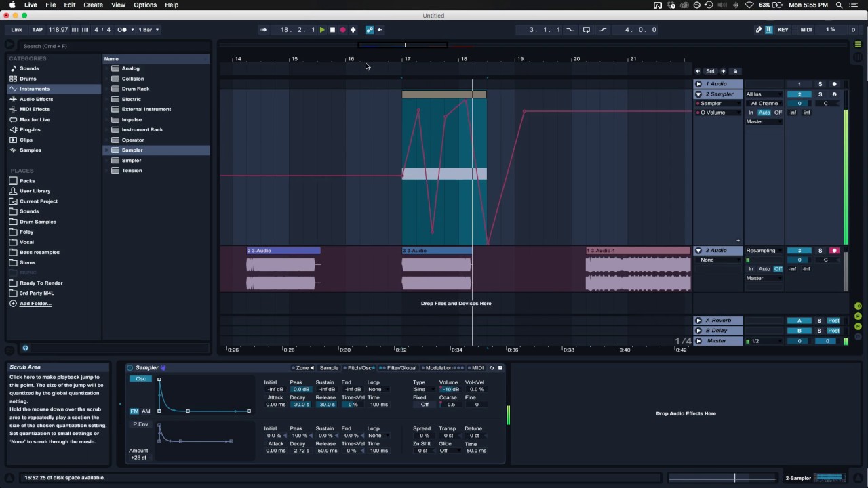Select the Drums category

(x=28, y=79)
